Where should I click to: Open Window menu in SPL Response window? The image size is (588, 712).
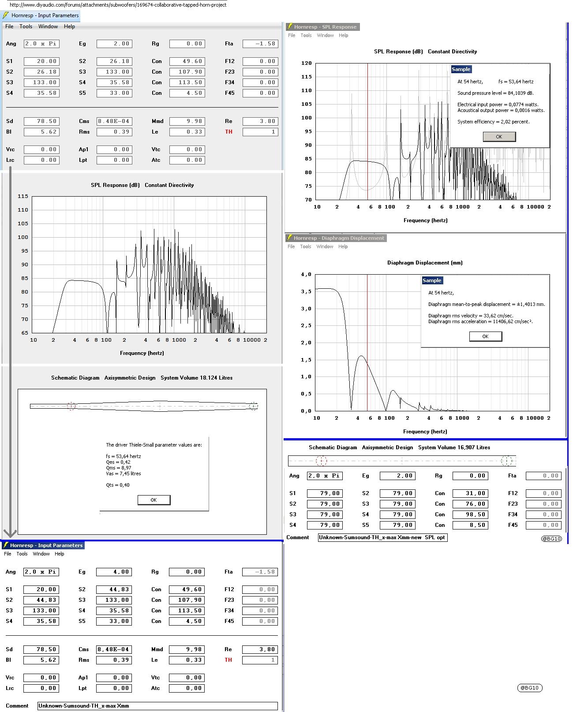[325, 35]
